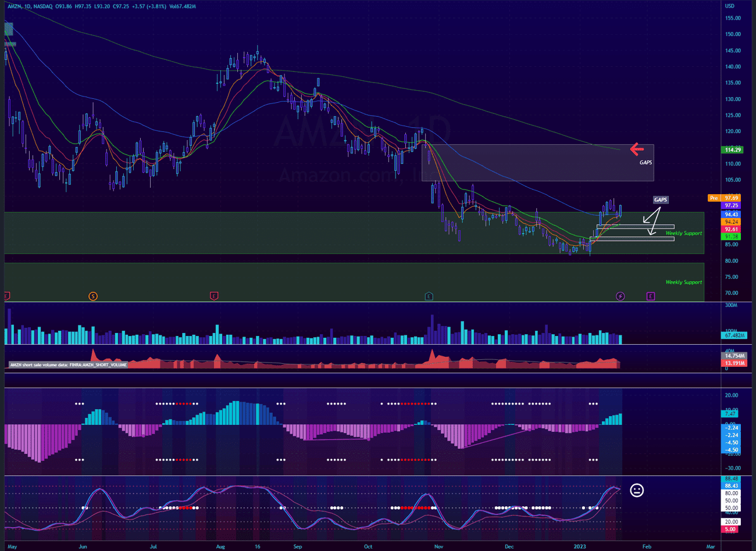This screenshot has height=551, width=756.
Task: Select the green 114.29 price label
Action: click(732, 150)
